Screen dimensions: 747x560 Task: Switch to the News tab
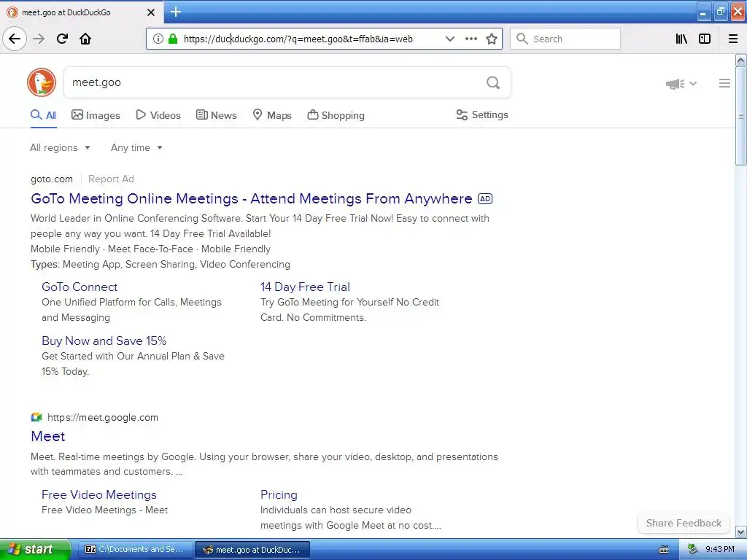click(216, 115)
